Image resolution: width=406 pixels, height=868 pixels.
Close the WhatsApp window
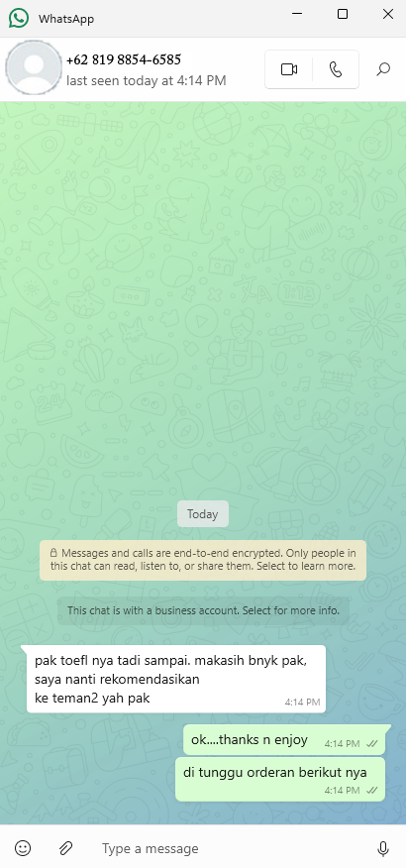[388, 15]
